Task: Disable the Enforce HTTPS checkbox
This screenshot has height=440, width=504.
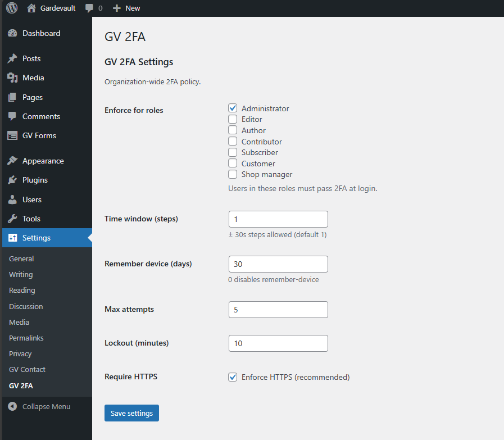Action: (x=233, y=377)
